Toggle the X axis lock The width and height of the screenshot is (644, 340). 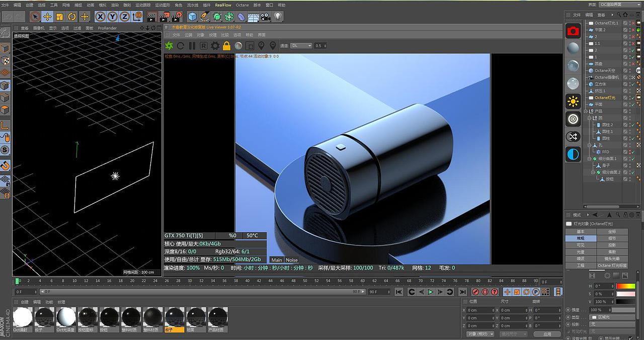(100, 17)
